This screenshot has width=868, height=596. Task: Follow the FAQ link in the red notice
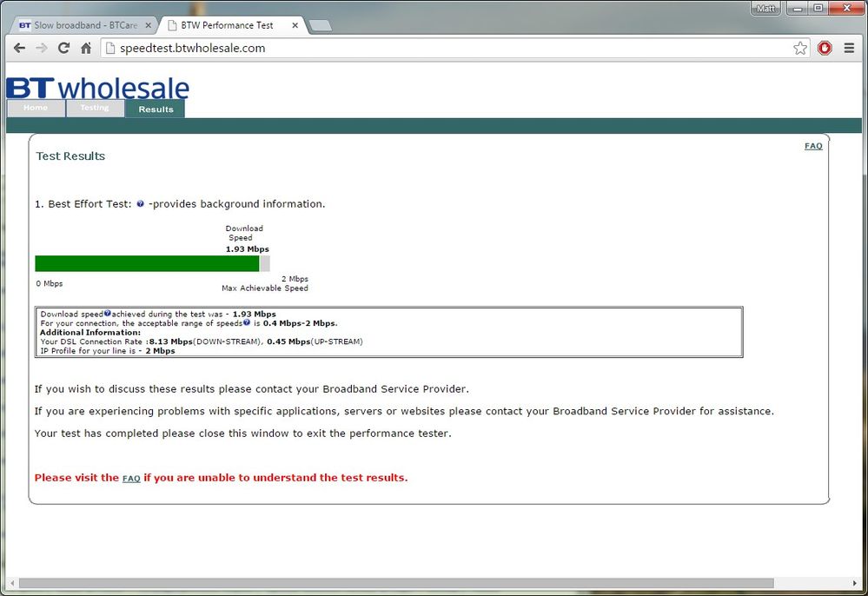pos(131,479)
